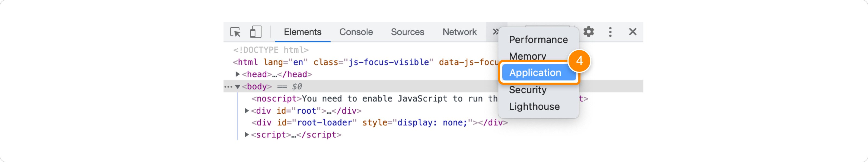Image resolution: width=868 pixels, height=162 pixels.
Task: Expand the head node
Action: coord(238,74)
